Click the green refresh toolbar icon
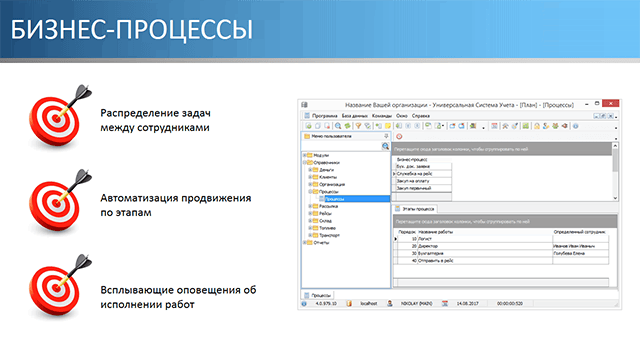 347,126
